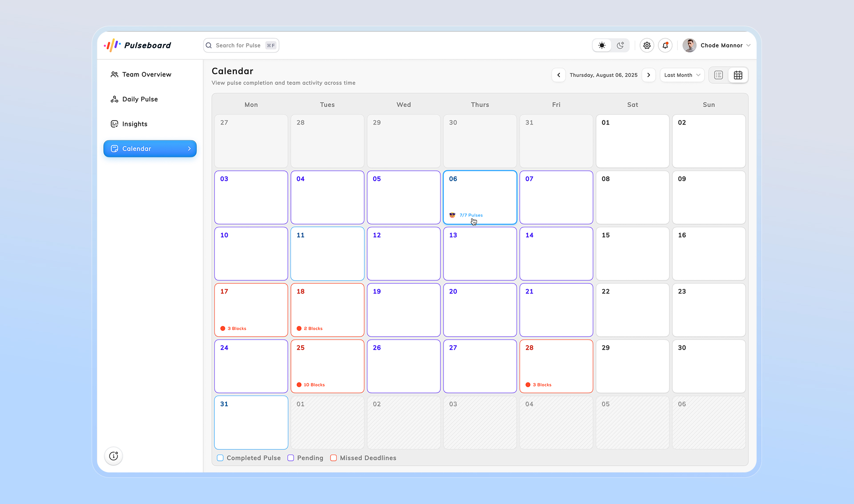Open the info help button at bottom left
The height and width of the screenshot is (504, 854).
[113, 456]
